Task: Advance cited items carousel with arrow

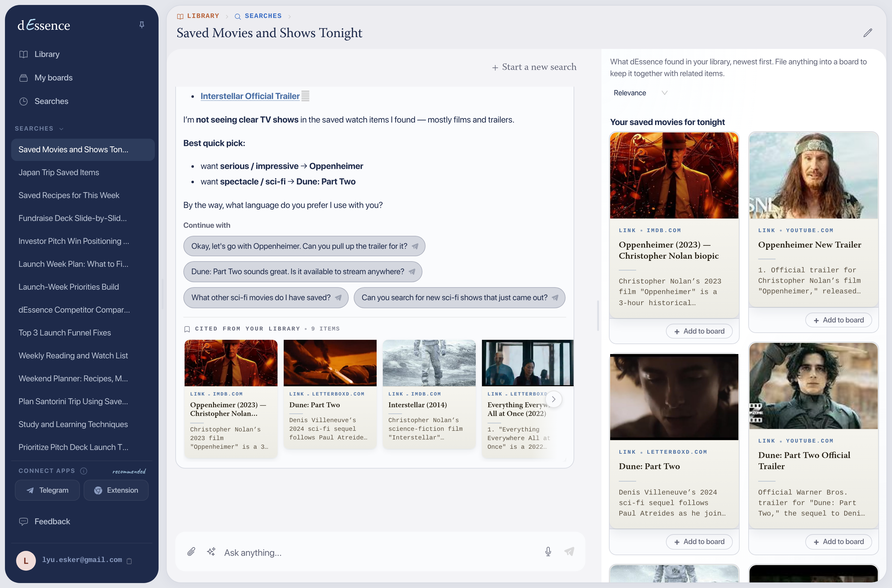Action: tap(553, 399)
